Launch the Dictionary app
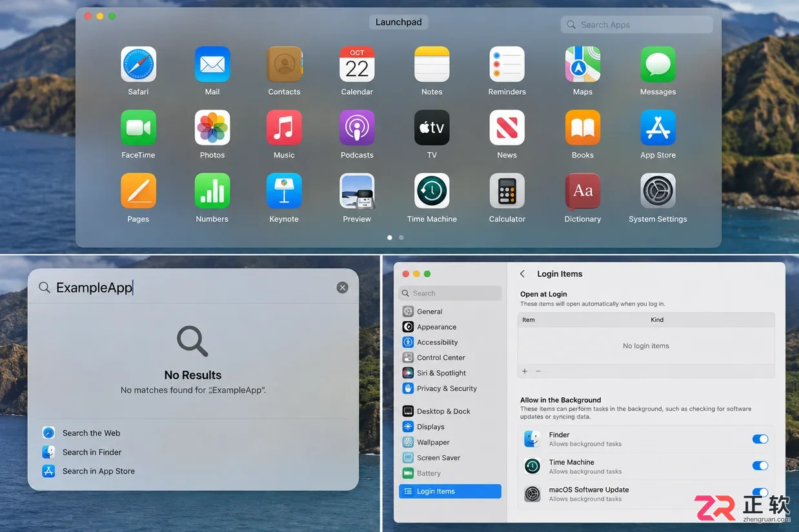 coord(583,191)
